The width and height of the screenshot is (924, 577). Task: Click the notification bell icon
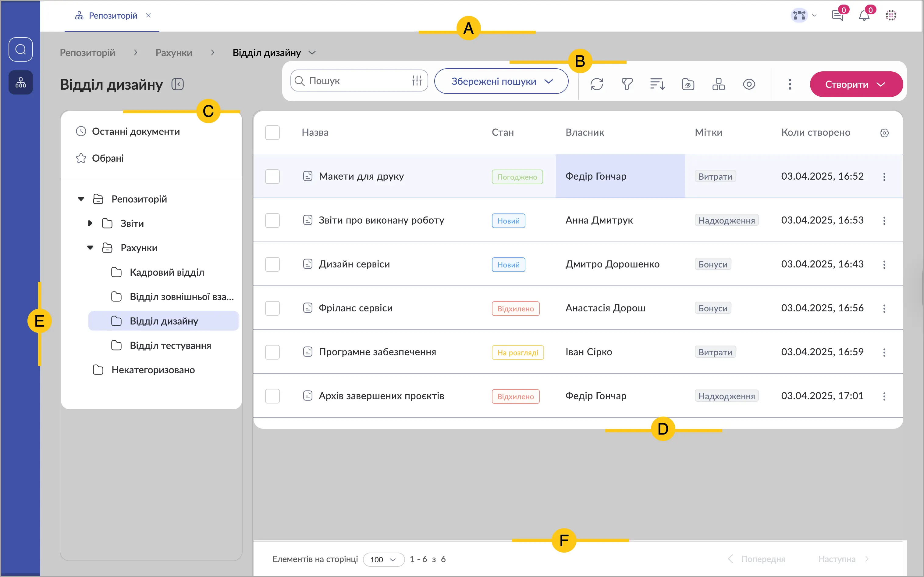click(864, 16)
